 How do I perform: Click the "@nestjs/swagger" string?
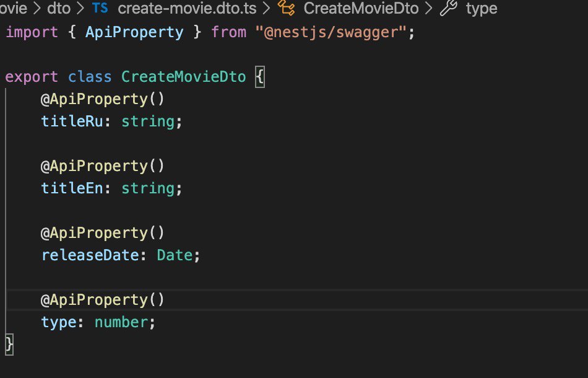pyautogui.click(x=331, y=33)
